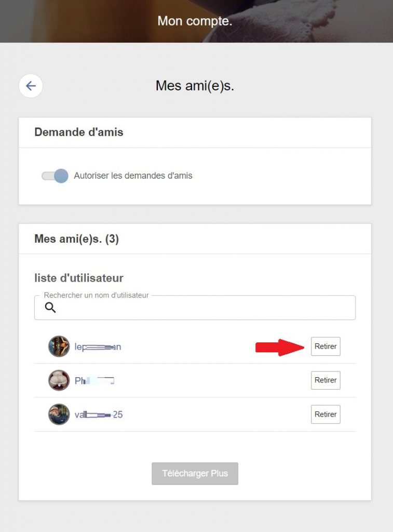Image resolution: width=393 pixels, height=532 pixels.
Task: Click the 'Autoriser les demandes d'amis' label
Action: (x=133, y=176)
